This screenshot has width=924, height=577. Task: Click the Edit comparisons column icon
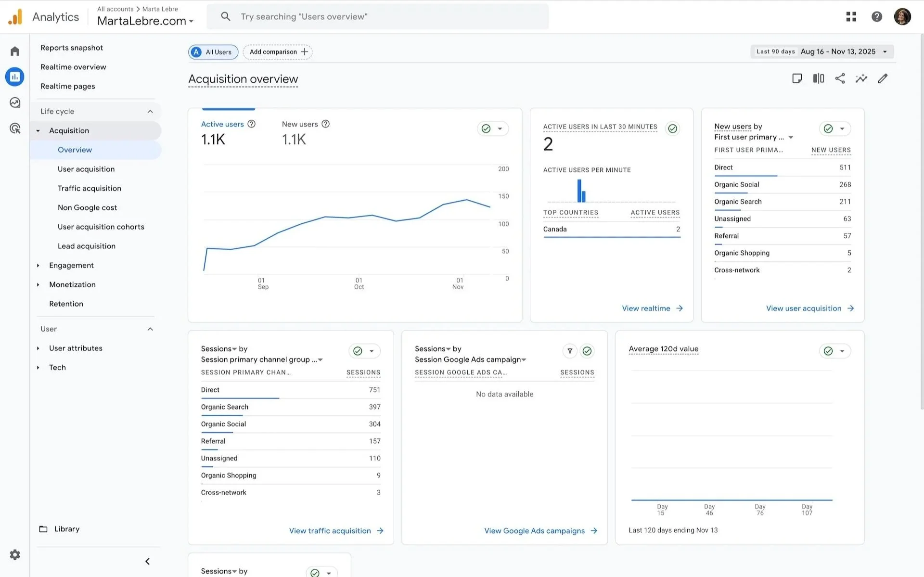[x=818, y=78]
